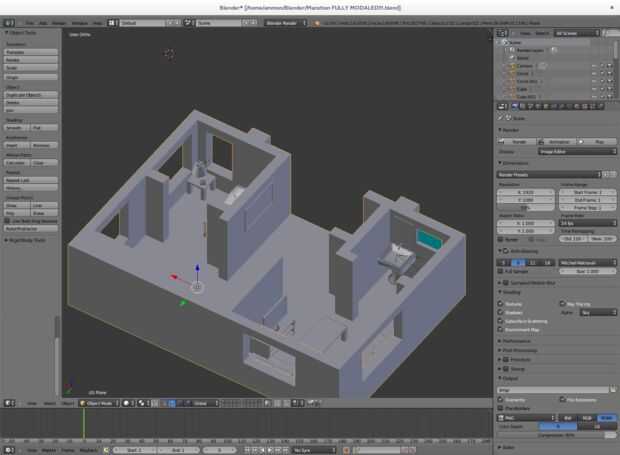Open the Global orientation dropdown
Viewport: 620px width, 455px height.
coord(205,403)
